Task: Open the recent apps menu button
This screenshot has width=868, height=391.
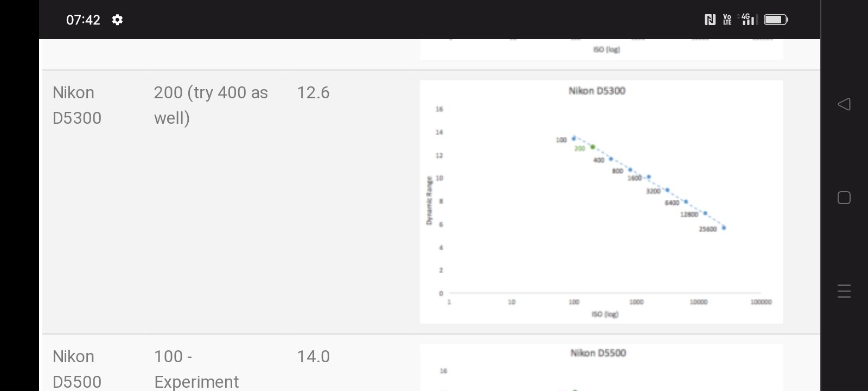Action: [x=844, y=291]
